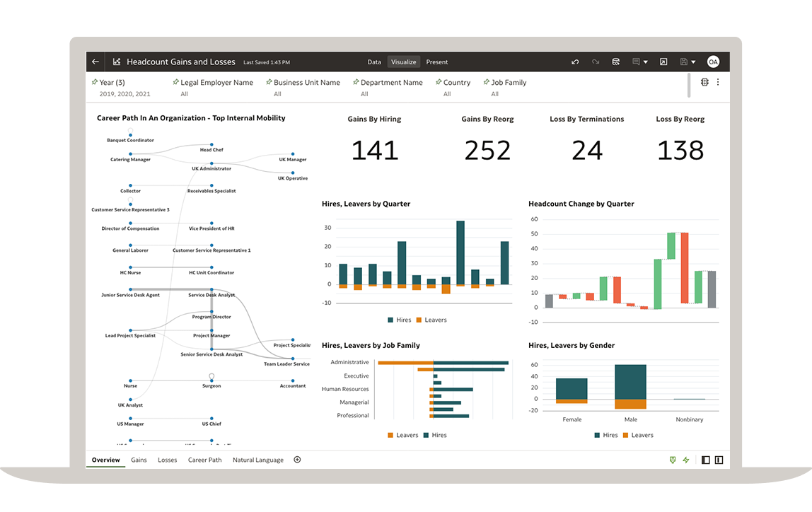Toggle the pin on the Year filter

(95, 82)
